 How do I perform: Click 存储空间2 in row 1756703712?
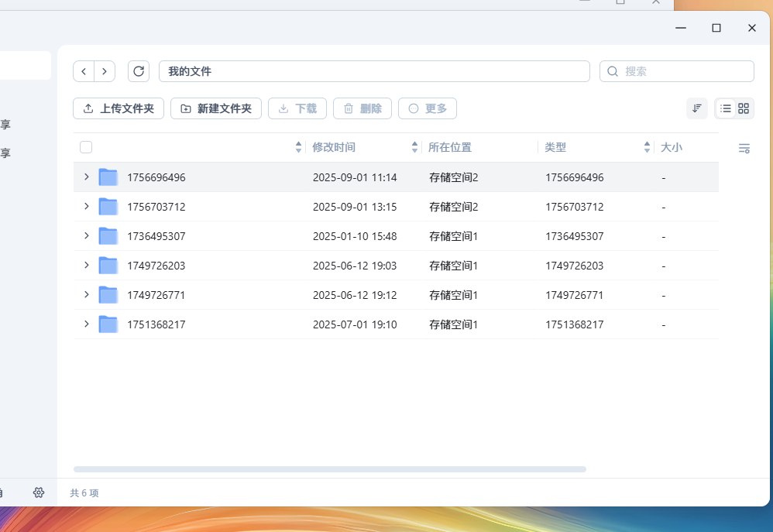454,207
